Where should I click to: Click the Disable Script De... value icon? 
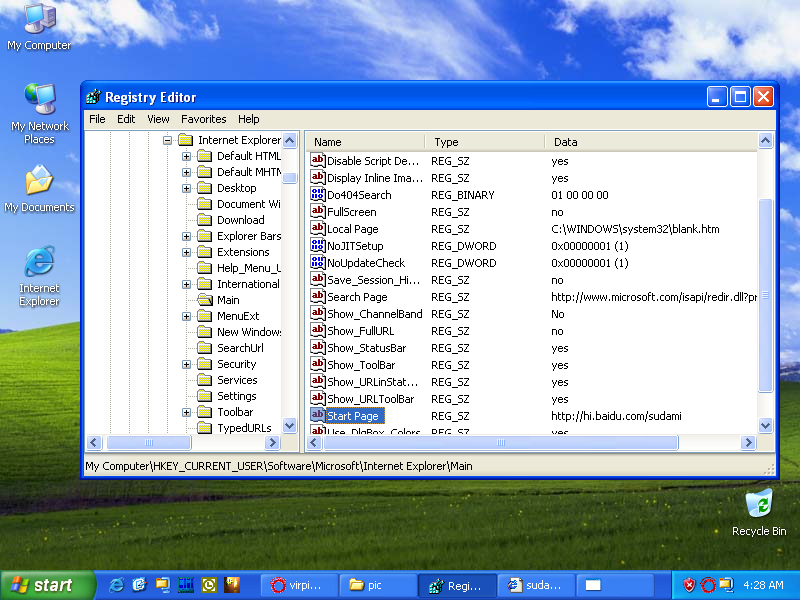(x=317, y=160)
